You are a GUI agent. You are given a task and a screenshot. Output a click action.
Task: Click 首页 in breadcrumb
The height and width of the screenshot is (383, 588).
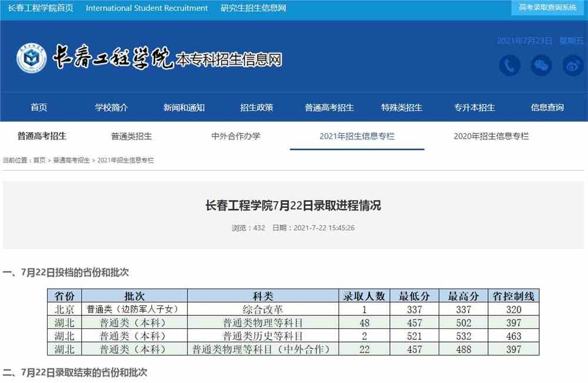tap(39, 160)
